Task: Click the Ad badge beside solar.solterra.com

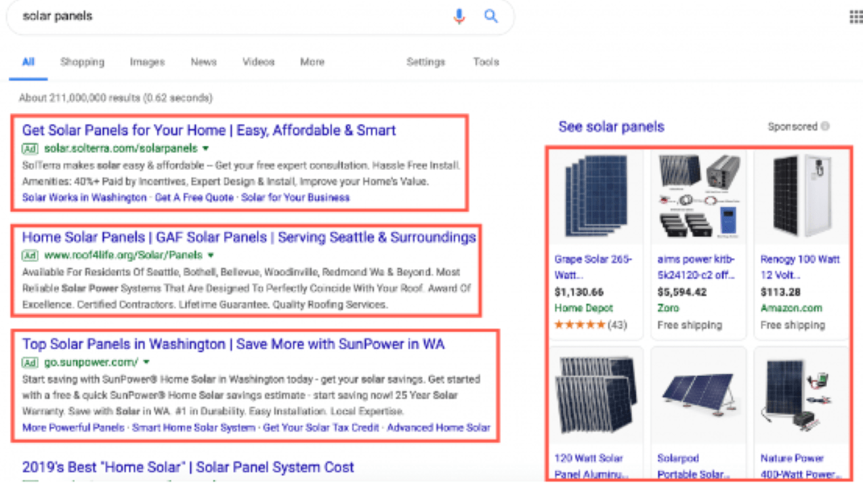Action: 30,148
